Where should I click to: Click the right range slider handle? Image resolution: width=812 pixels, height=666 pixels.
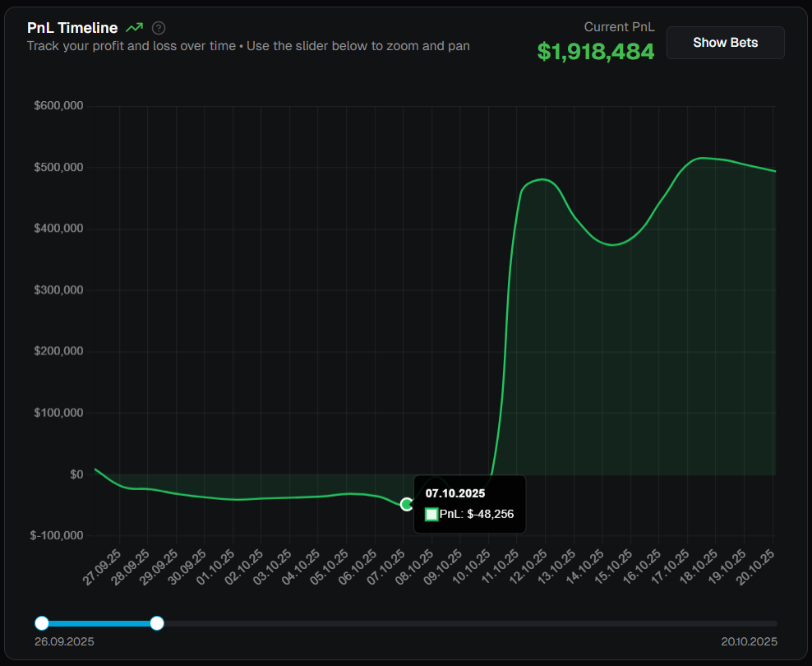(x=157, y=623)
